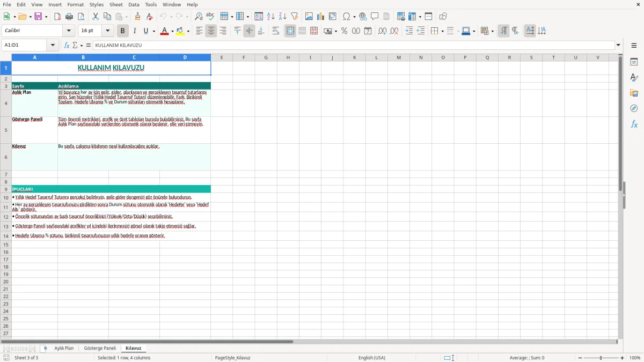Click the Sort Ascending icon

click(271, 17)
